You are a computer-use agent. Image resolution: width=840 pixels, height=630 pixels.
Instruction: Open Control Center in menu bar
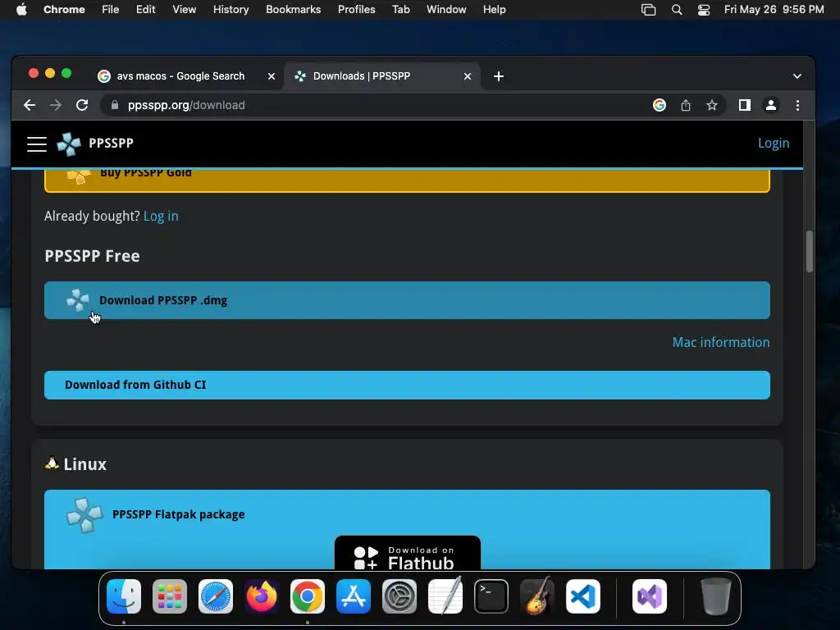pos(703,10)
